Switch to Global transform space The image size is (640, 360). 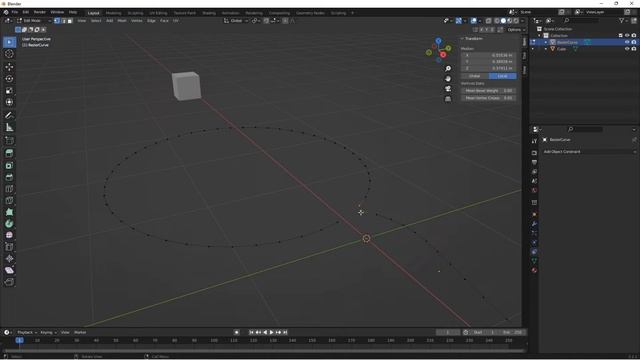click(475, 76)
